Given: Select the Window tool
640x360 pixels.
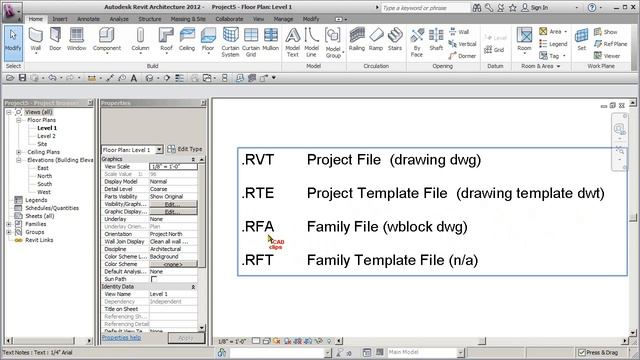Looking at the screenshot, I should tap(76, 40).
